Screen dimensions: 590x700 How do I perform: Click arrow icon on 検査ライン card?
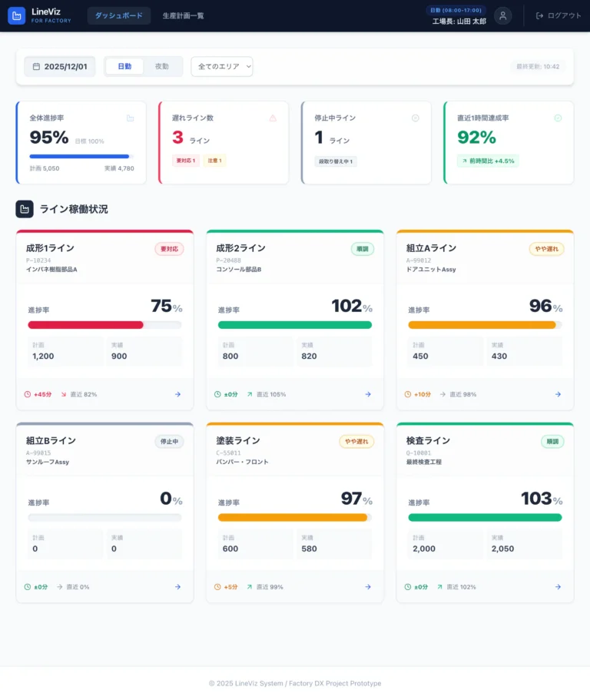point(559,587)
